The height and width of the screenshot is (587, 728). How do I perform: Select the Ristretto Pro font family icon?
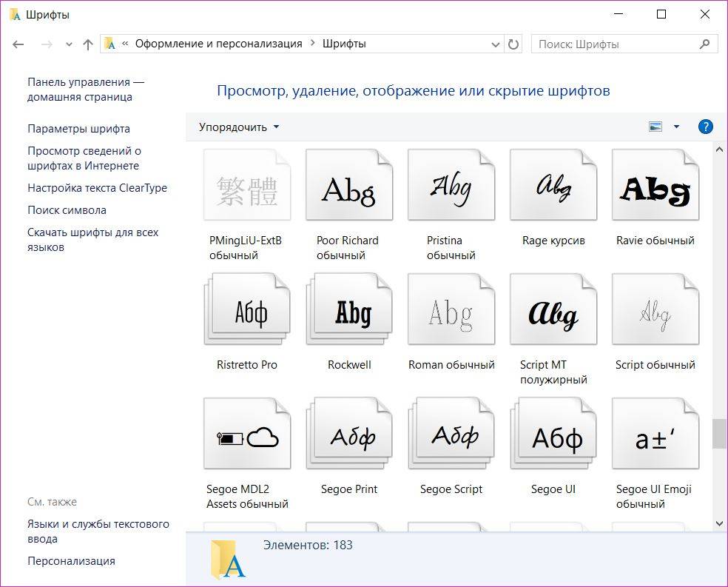247,309
